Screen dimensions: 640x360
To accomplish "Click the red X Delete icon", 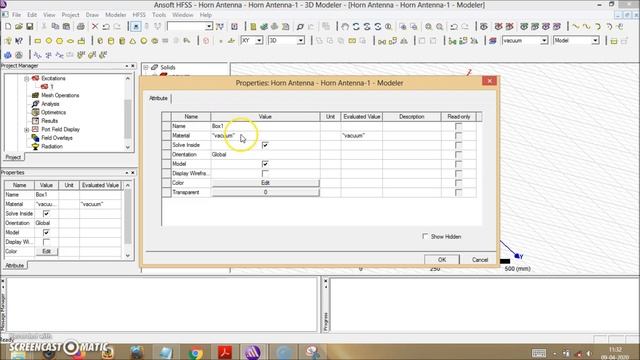I will tap(95, 27).
